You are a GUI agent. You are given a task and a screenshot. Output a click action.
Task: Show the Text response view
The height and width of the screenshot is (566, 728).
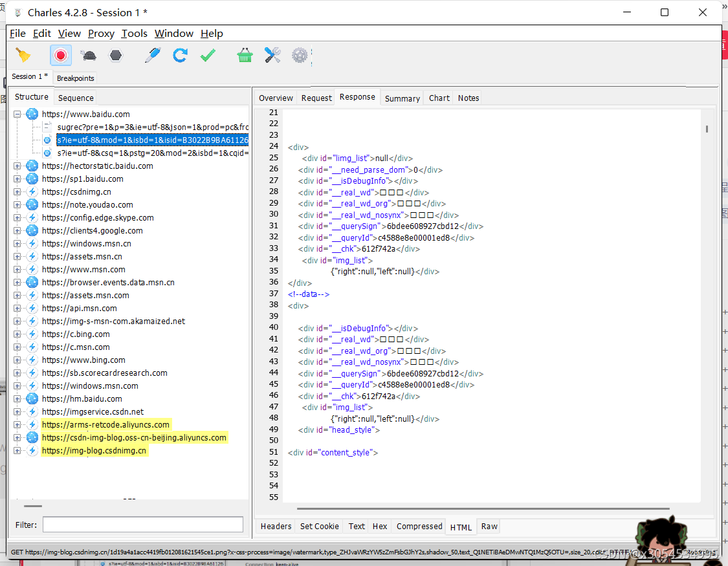357,526
